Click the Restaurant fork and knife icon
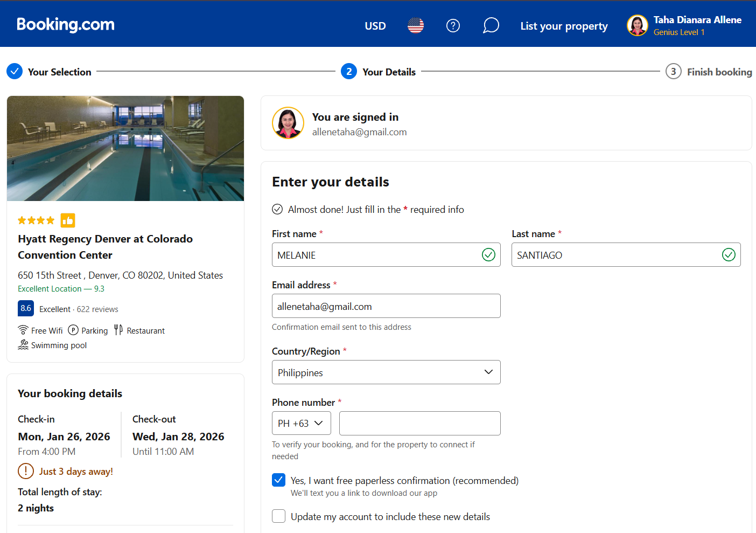756x533 pixels. (x=118, y=330)
